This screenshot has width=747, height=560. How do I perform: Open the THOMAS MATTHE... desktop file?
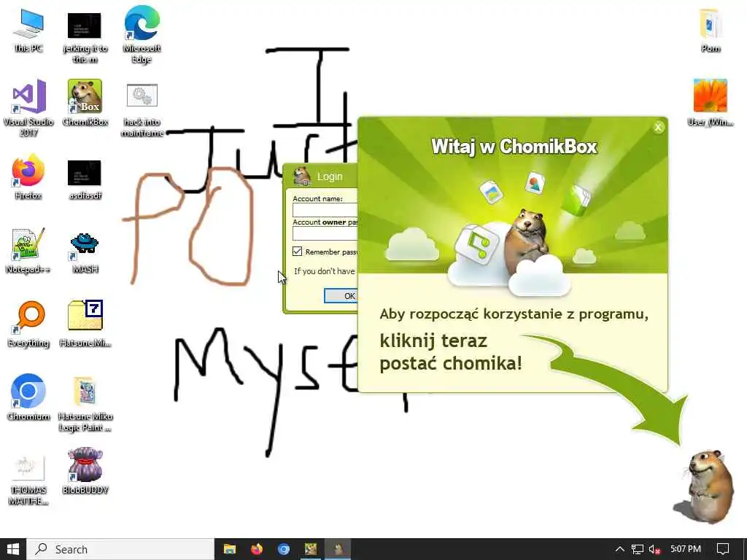28,479
